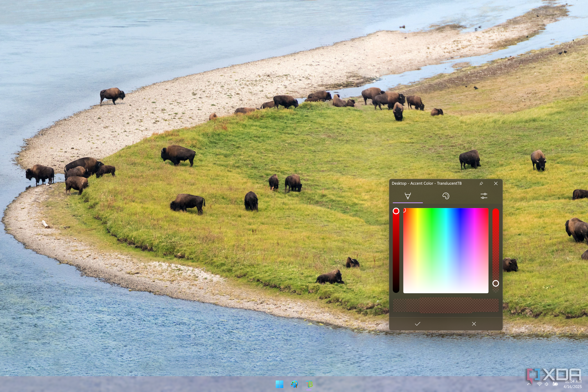Click the color preview bar
This screenshot has height=392, width=588.
pyautogui.click(x=446, y=305)
